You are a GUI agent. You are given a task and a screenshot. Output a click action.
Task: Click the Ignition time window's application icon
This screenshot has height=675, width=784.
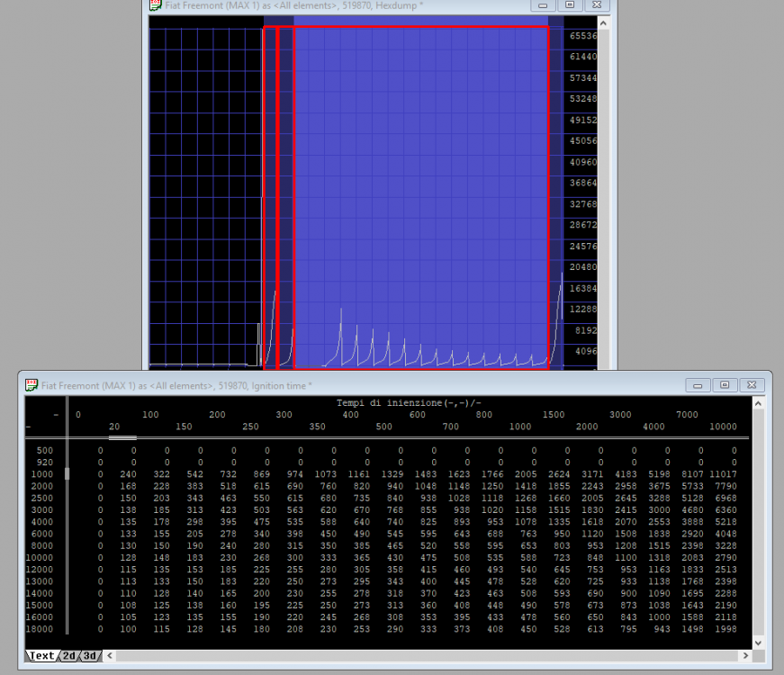(32, 385)
